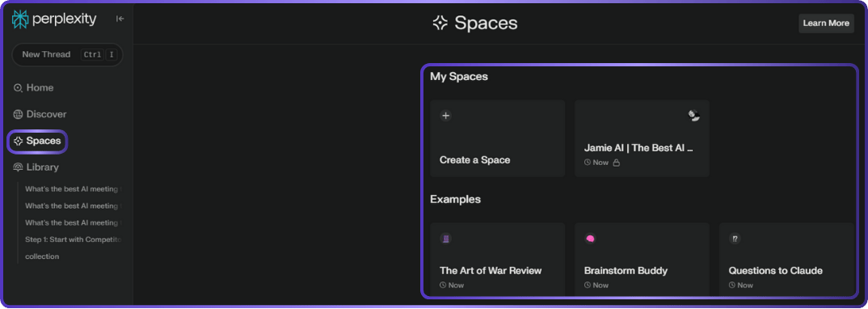Screen dimensions: 868x309
Task: Click the Learn More button
Action: pos(826,23)
